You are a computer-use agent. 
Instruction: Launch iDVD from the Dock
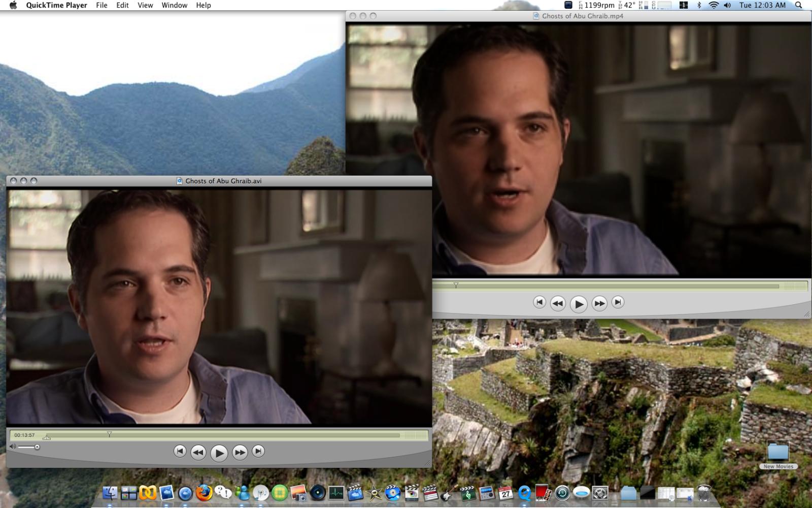(x=393, y=492)
